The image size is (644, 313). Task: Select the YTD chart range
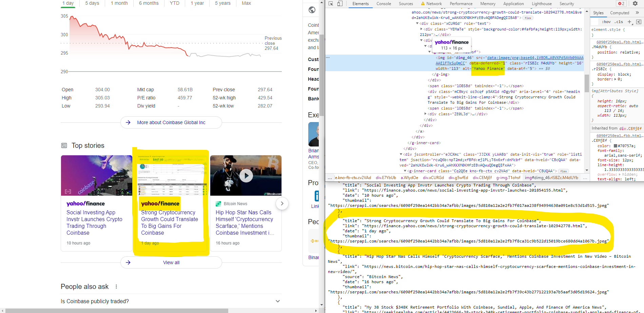(x=175, y=3)
